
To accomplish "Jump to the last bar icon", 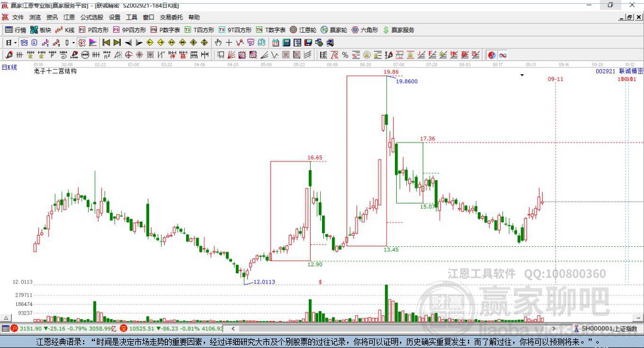I will tap(117, 43).
